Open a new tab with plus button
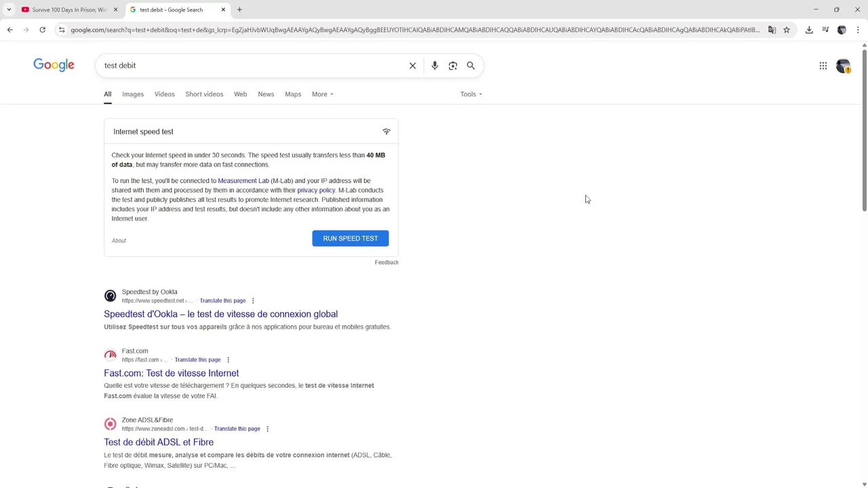 [239, 9]
